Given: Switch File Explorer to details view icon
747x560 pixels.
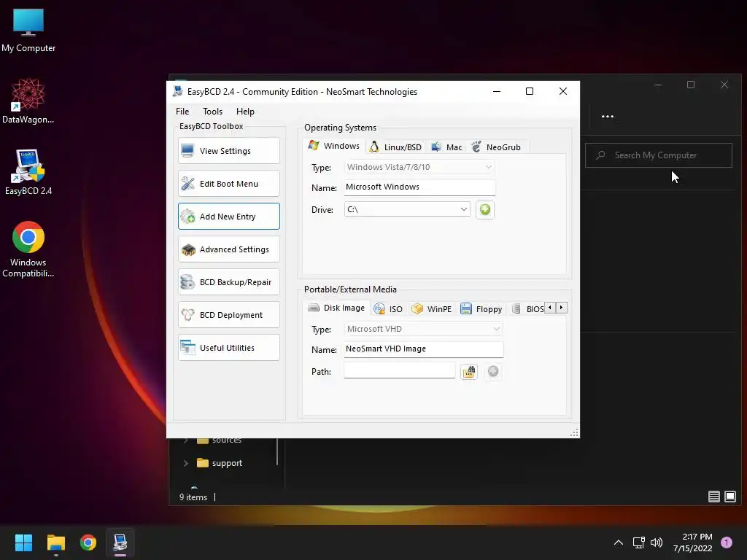Looking at the screenshot, I should [713, 497].
